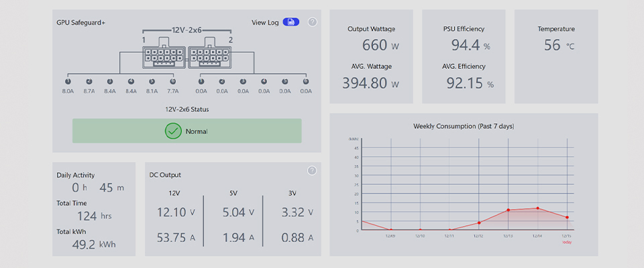The height and width of the screenshot is (268, 644).
Task: Click the Temperature 56 °C reading
Action: coord(555,46)
